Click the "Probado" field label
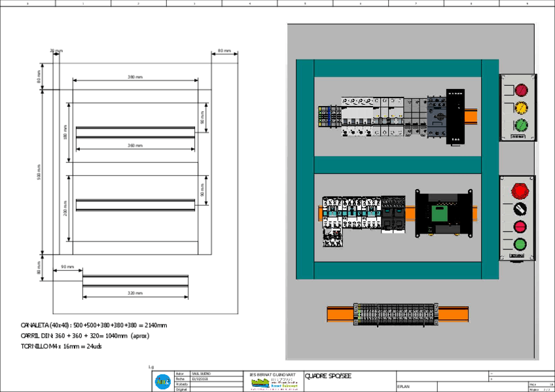 181,384
